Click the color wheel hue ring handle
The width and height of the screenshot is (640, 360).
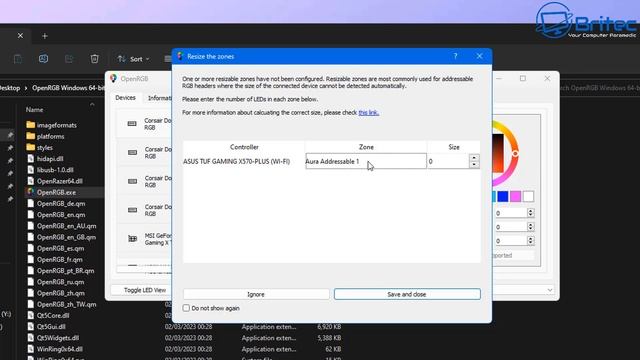coord(516,153)
